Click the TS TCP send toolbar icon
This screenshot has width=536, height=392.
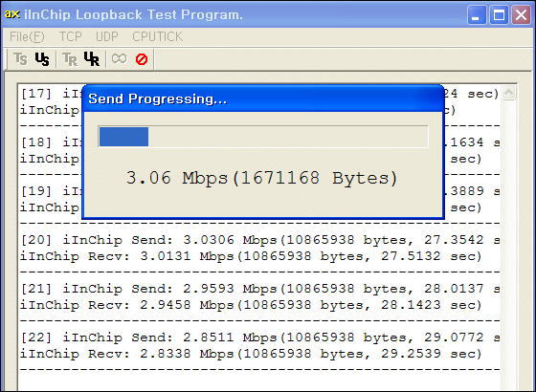click(20, 59)
